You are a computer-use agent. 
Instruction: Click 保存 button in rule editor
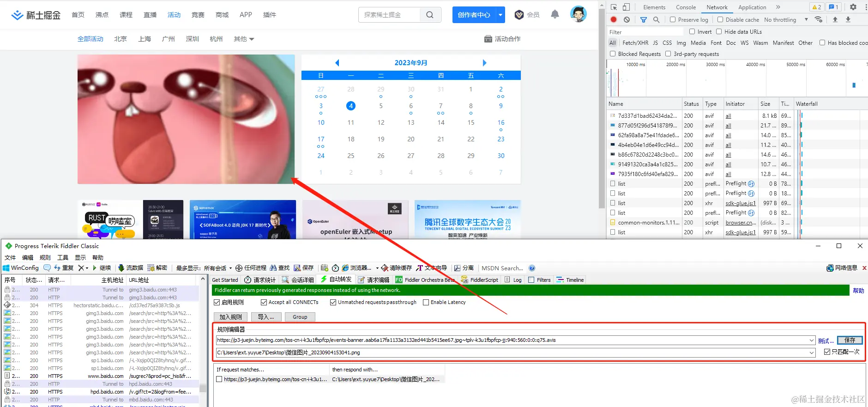coord(850,340)
